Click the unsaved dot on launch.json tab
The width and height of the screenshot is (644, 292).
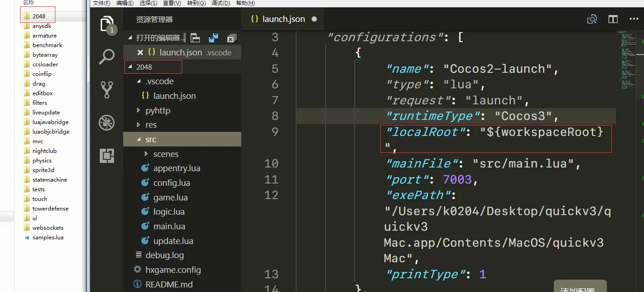tap(314, 19)
